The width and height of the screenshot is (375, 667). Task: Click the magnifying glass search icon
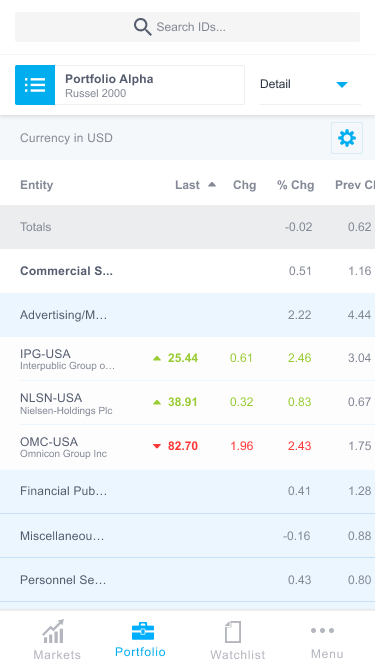[142, 27]
